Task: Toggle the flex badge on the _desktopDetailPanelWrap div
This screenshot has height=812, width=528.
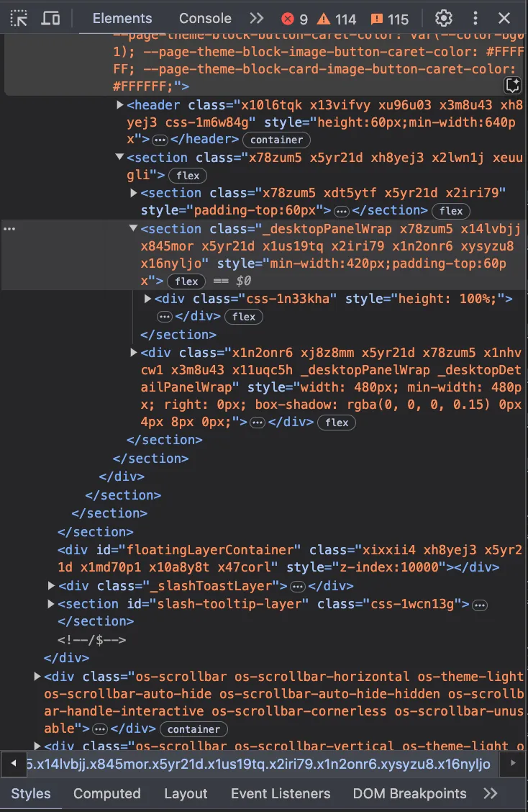Action: [337, 423]
